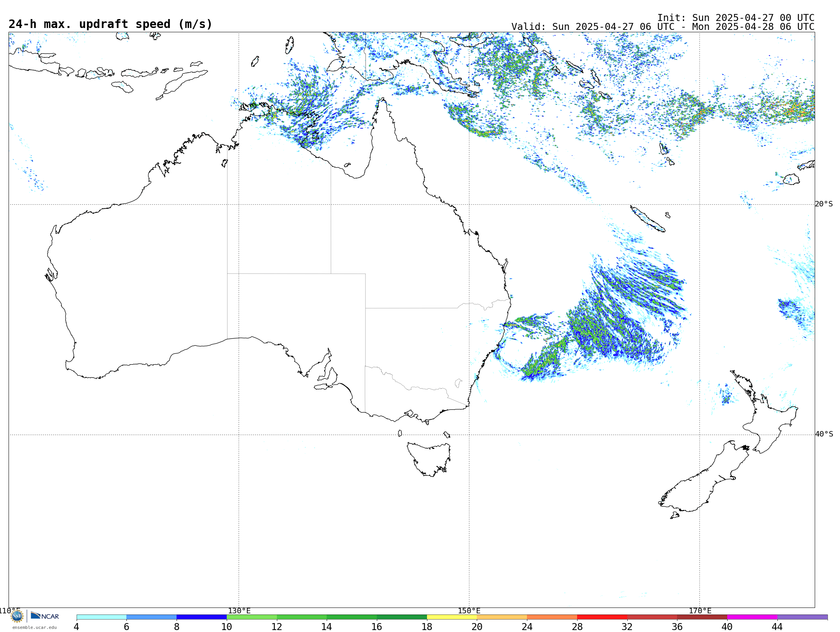Click the colorbar tick label '14'
Viewport: 840px width, 632px height.
tap(327, 627)
